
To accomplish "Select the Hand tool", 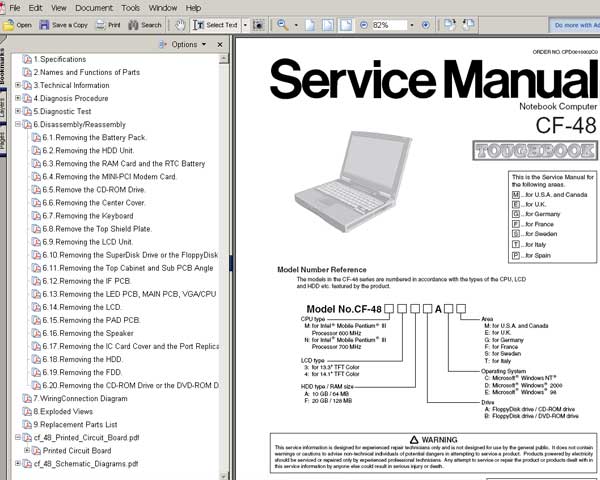I will coord(180,25).
